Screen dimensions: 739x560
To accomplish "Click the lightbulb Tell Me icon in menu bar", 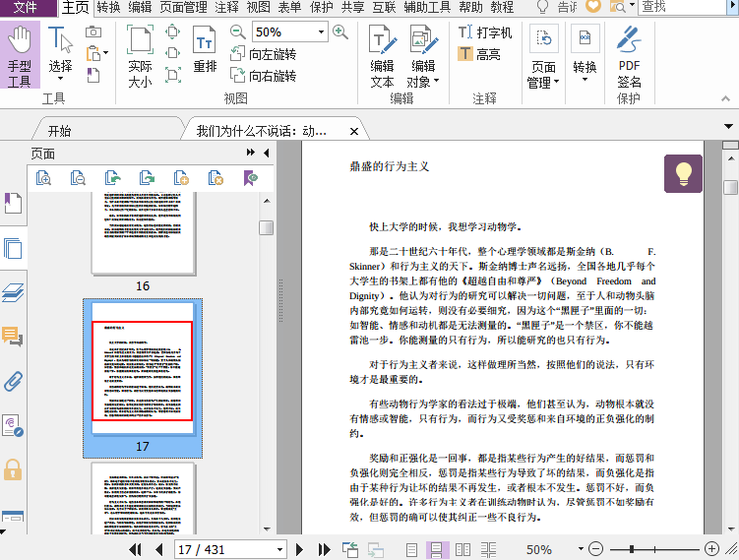I will (x=543, y=7).
